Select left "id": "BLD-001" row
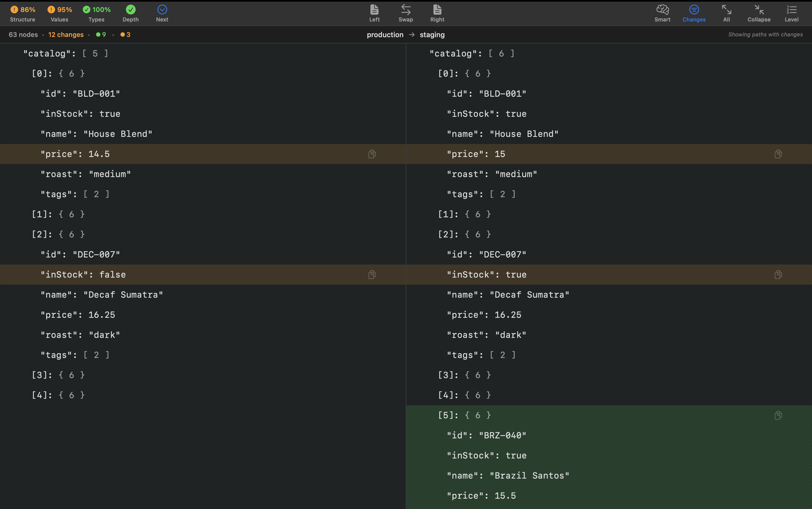Viewport: 812px width, 509px height. coord(203,94)
